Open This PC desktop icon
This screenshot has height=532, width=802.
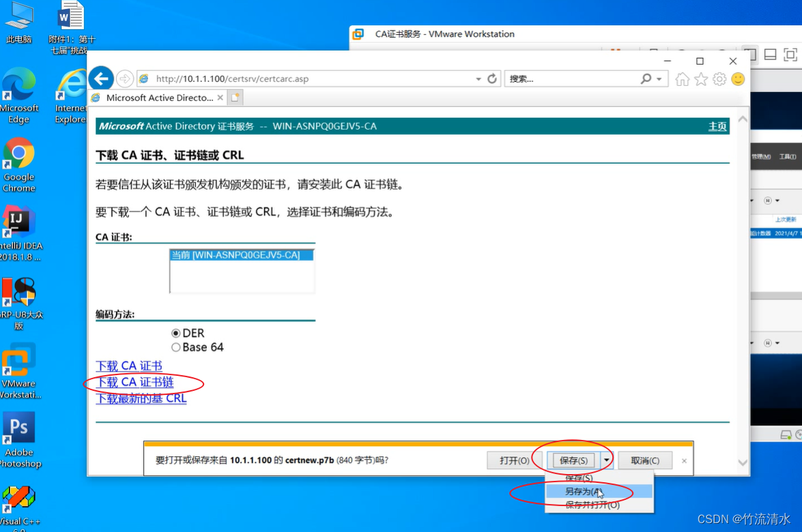(19, 23)
